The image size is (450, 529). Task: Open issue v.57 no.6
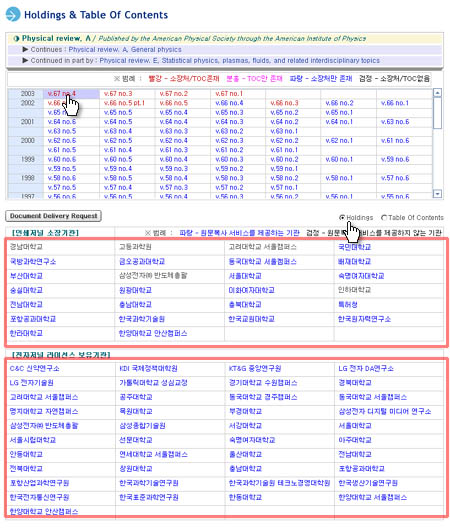[395, 178]
